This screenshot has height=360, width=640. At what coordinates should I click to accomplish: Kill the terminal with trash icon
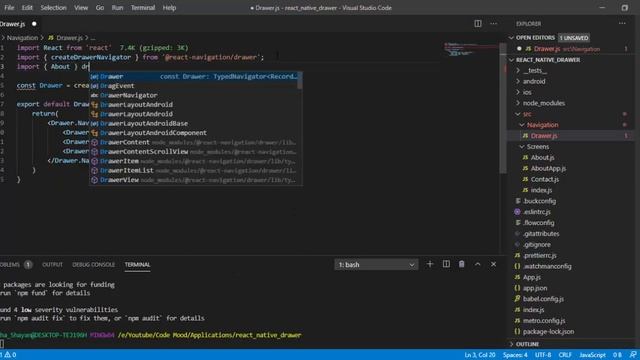click(462, 264)
